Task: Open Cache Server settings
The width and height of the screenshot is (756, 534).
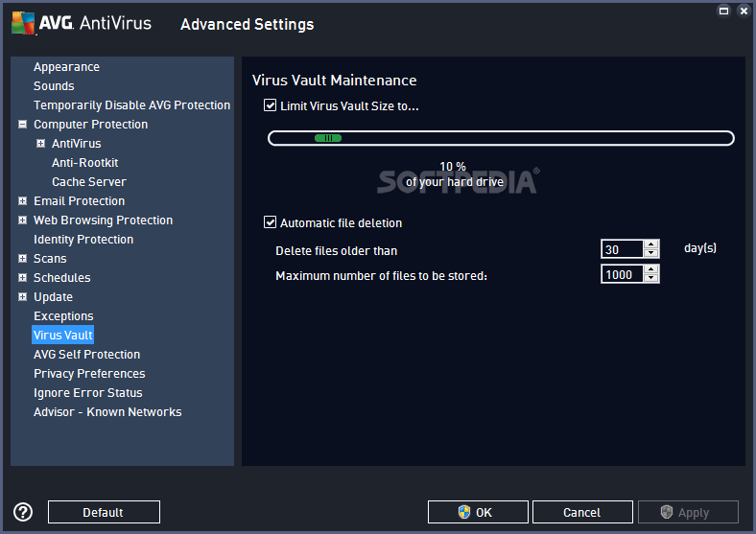Action: point(89,182)
